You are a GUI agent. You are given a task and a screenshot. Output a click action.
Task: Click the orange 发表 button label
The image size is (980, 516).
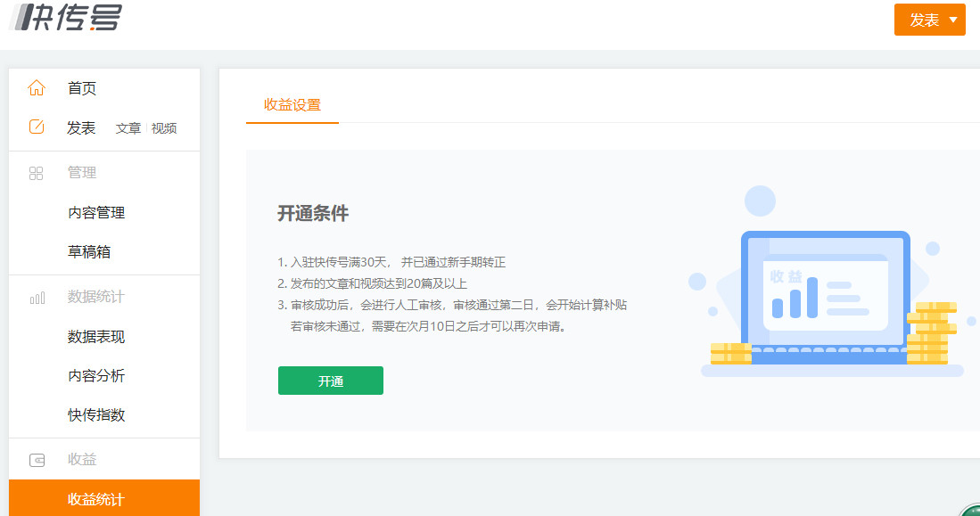[925, 20]
